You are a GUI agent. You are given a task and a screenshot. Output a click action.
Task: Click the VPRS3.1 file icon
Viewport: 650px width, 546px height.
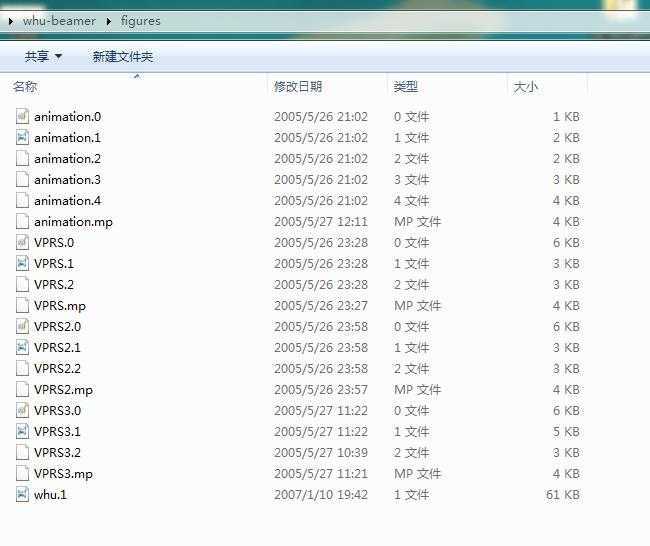click(x=22, y=432)
